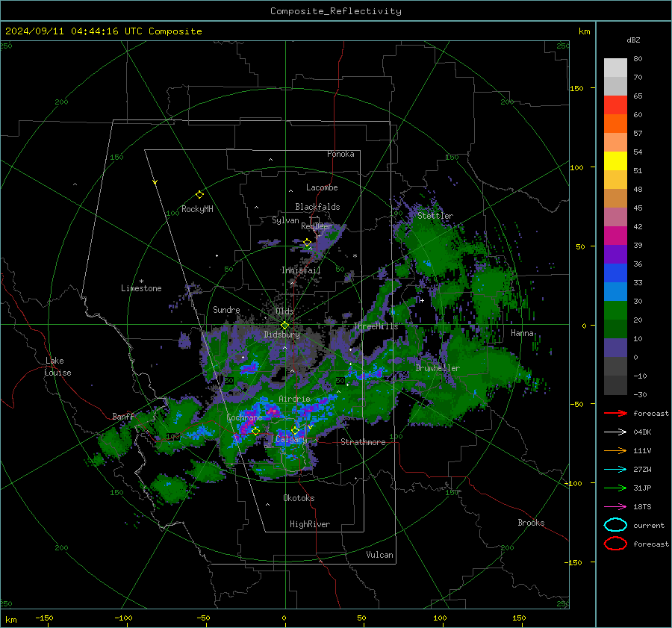Click the asterisk marker above Limestone
672x628 pixels.
(141, 282)
